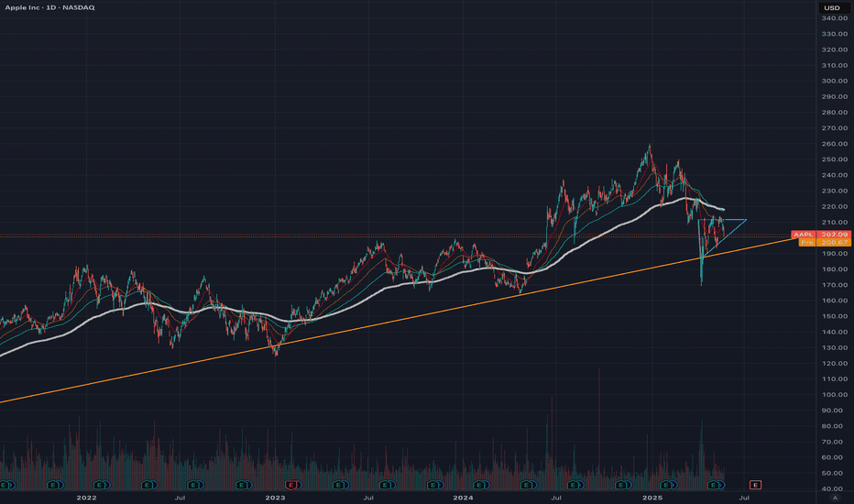This screenshot has width=854, height=504.
Task: Click the 2022 label on the time axis
Action: 87,498
